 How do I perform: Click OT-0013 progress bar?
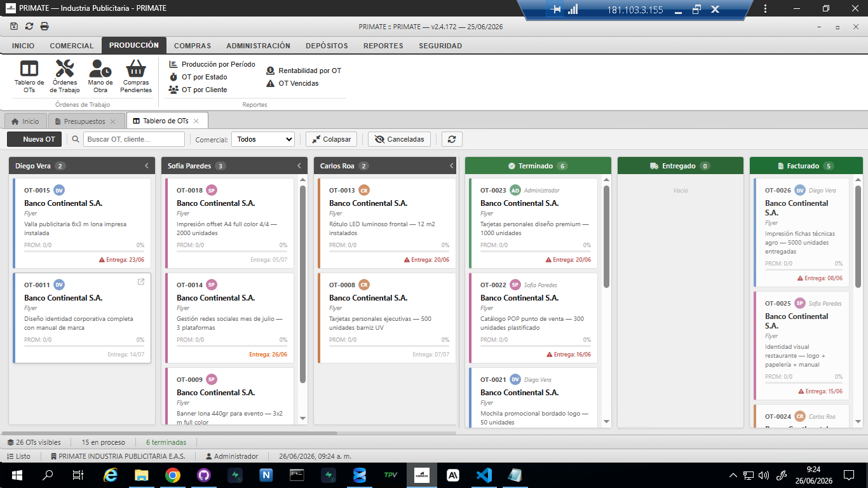[x=389, y=252]
